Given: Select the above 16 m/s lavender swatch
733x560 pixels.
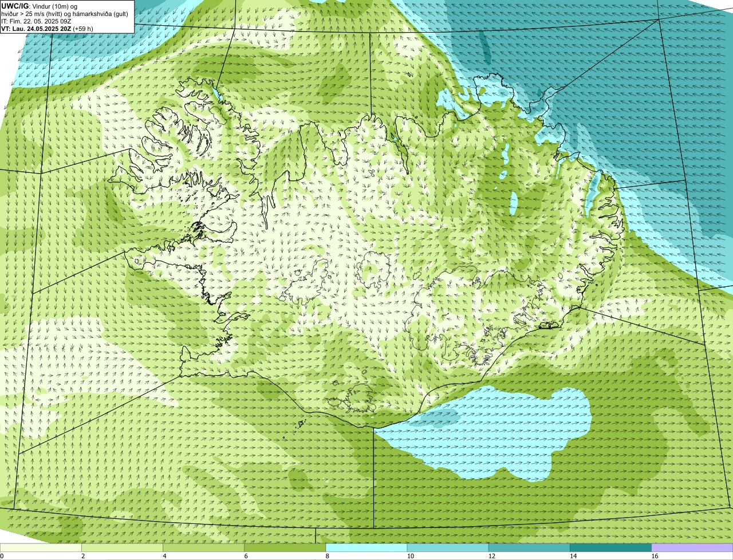Looking at the screenshot, I should [x=692, y=547].
